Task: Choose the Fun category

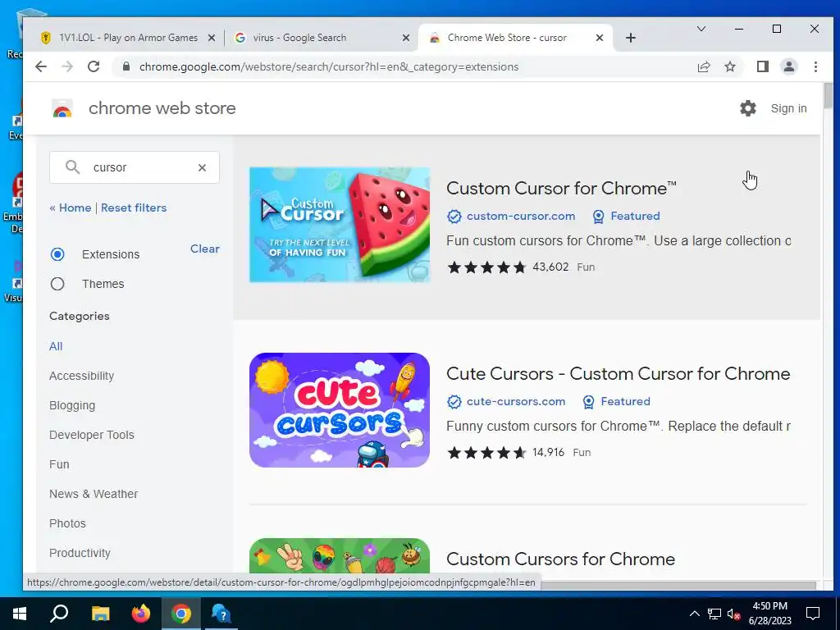Action: pos(59,464)
